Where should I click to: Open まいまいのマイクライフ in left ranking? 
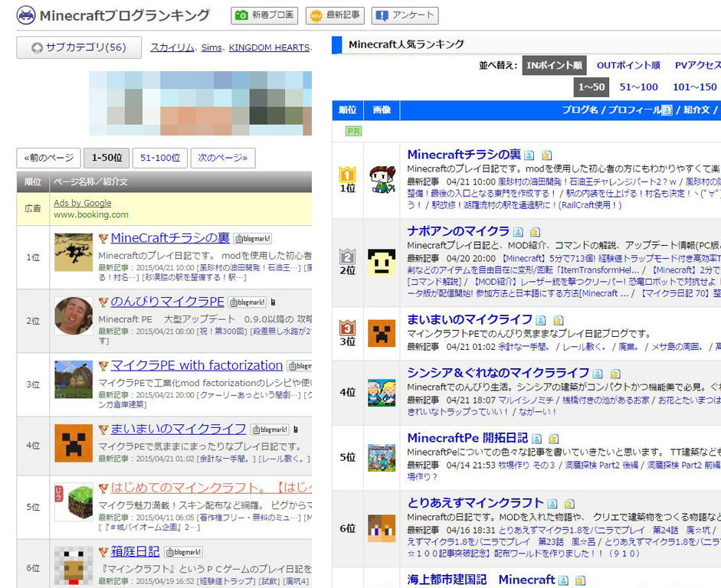point(179,429)
